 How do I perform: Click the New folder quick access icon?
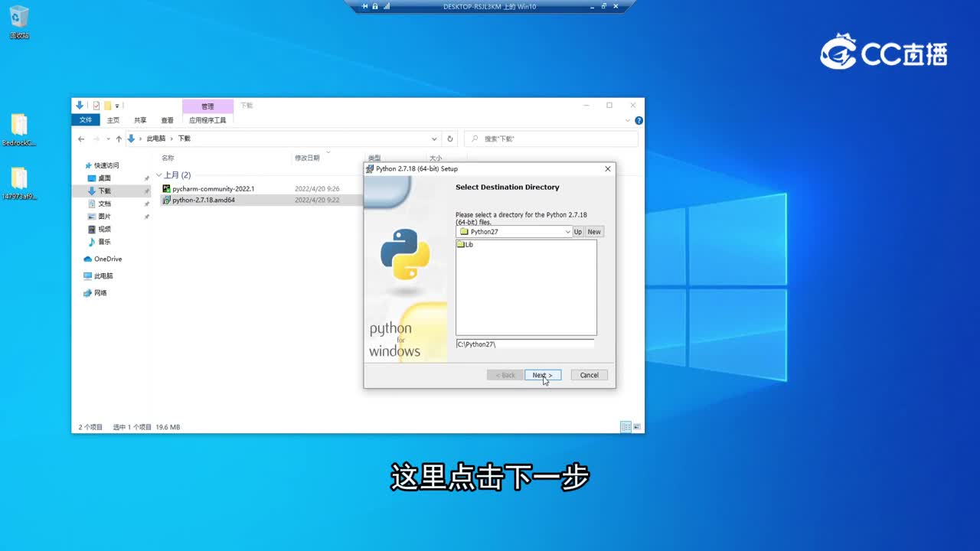[x=108, y=106]
